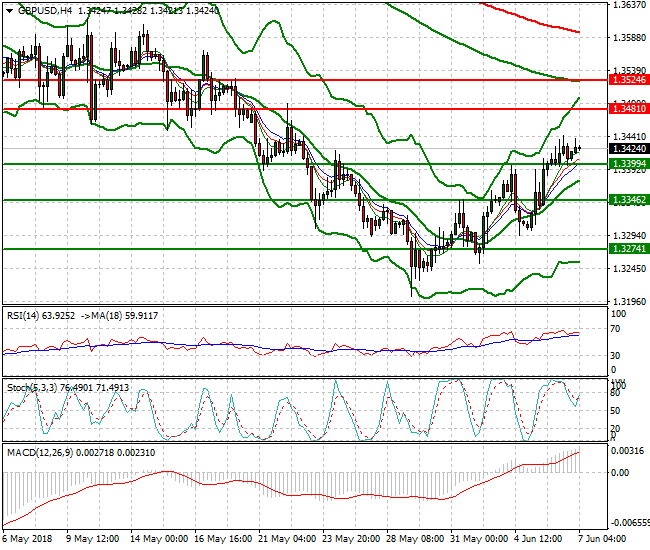Click the Stoch(5,3,3) indicator label
Screen dimensions: 650x550
[34, 385]
